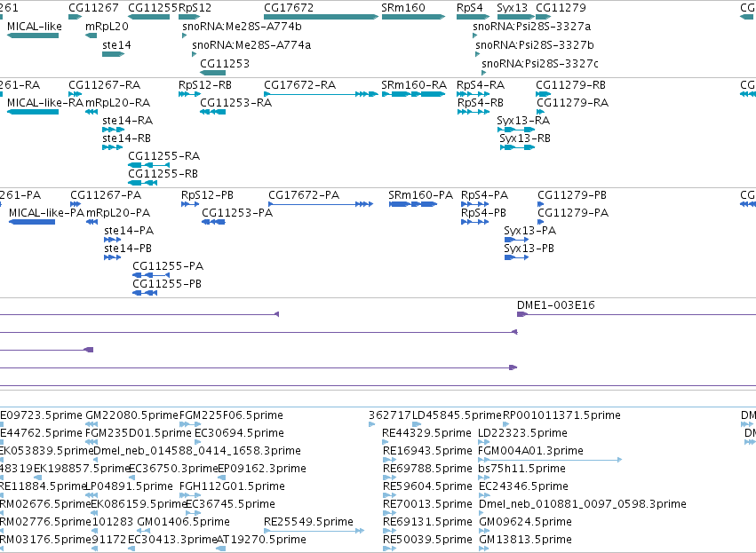This screenshot has width=756, height=553.
Task: Select the CG11253-RA transcript label
Action: (235, 103)
